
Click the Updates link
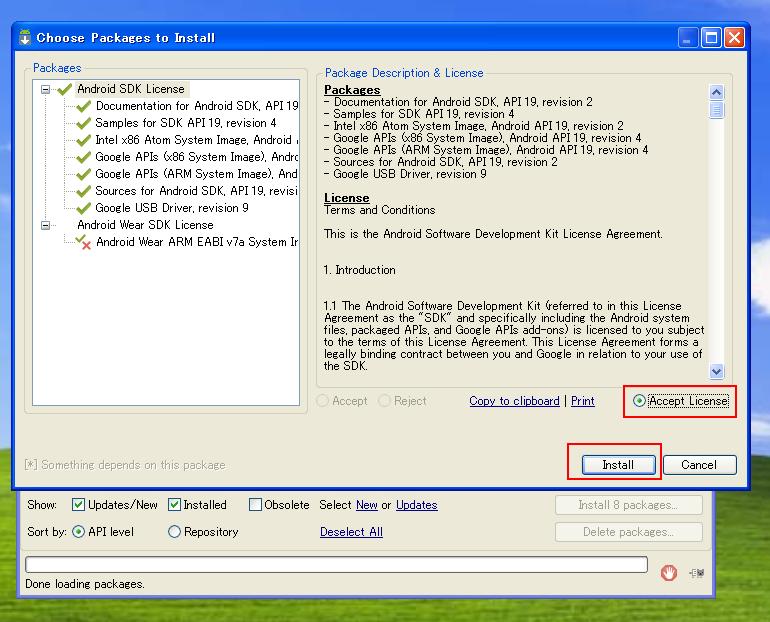click(416, 505)
